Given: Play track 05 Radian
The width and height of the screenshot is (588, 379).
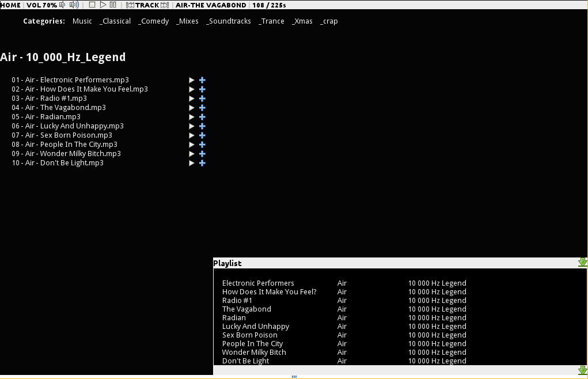Looking at the screenshot, I should click(192, 117).
